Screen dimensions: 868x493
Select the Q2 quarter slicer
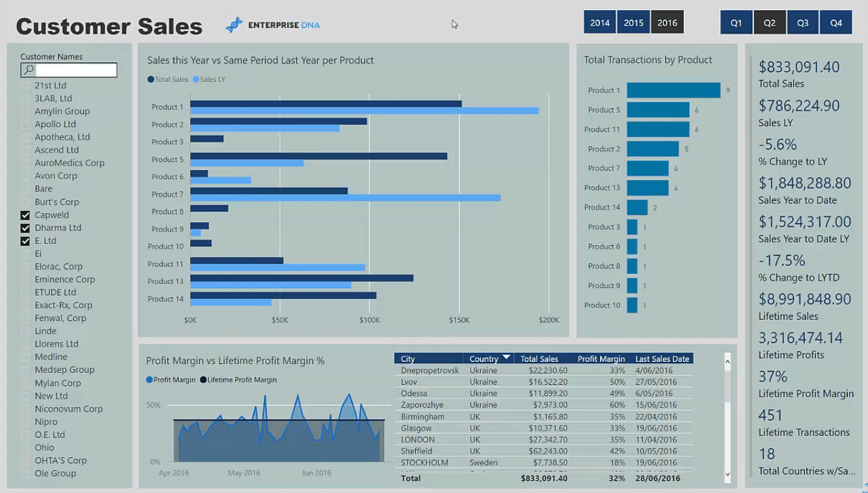[769, 22]
